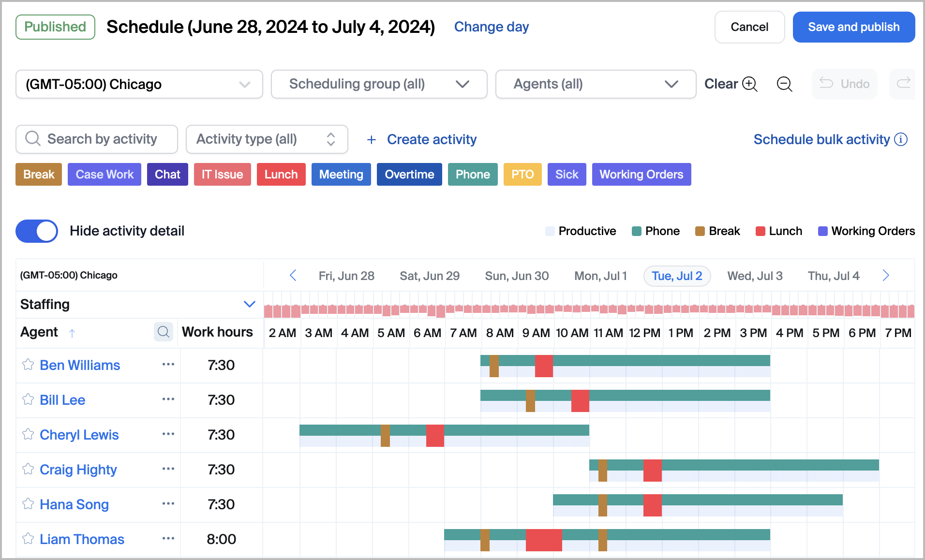Go to next week with right arrow

pyautogui.click(x=886, y=276)
